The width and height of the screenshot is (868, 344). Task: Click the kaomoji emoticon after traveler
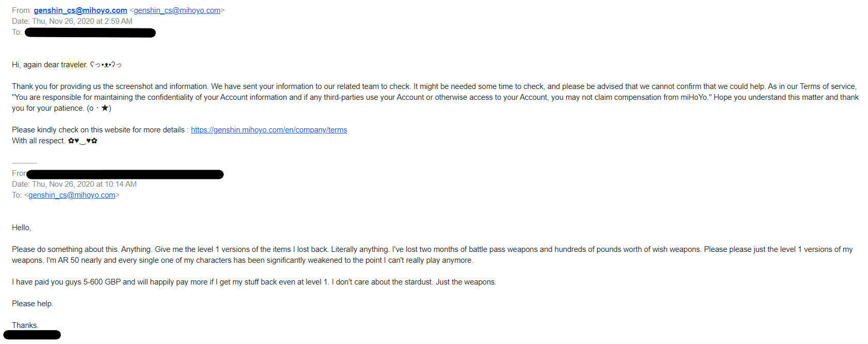(x=106, y=65)
